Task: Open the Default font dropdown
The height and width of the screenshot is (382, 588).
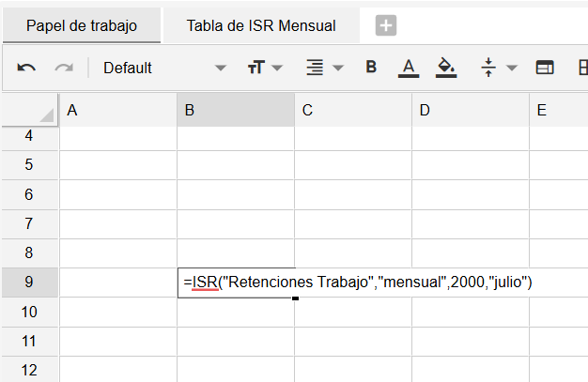Action: pyautogui.click(x=160, y=68)
